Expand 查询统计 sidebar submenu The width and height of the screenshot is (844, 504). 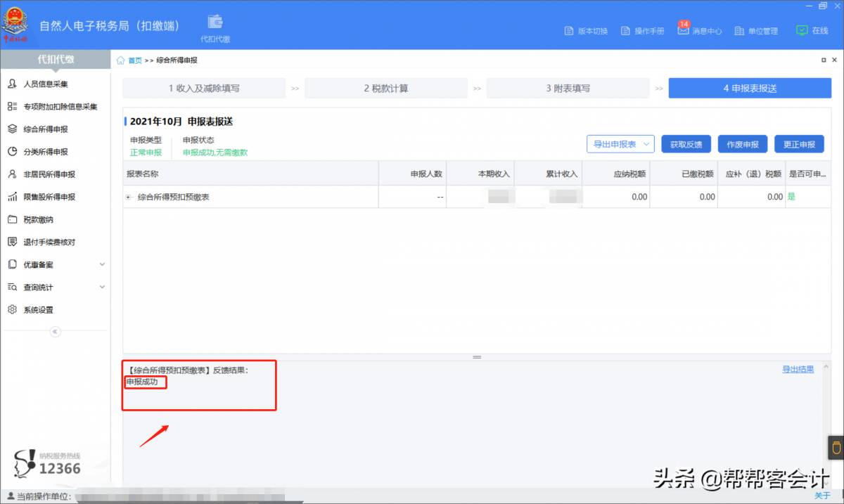pos(102,287)
